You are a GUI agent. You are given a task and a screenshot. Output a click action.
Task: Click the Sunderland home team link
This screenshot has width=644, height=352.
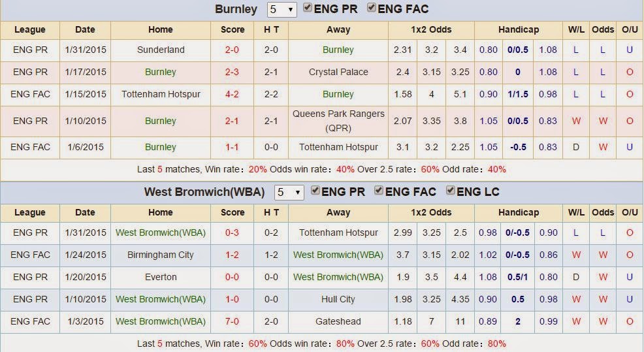point(161,50)
